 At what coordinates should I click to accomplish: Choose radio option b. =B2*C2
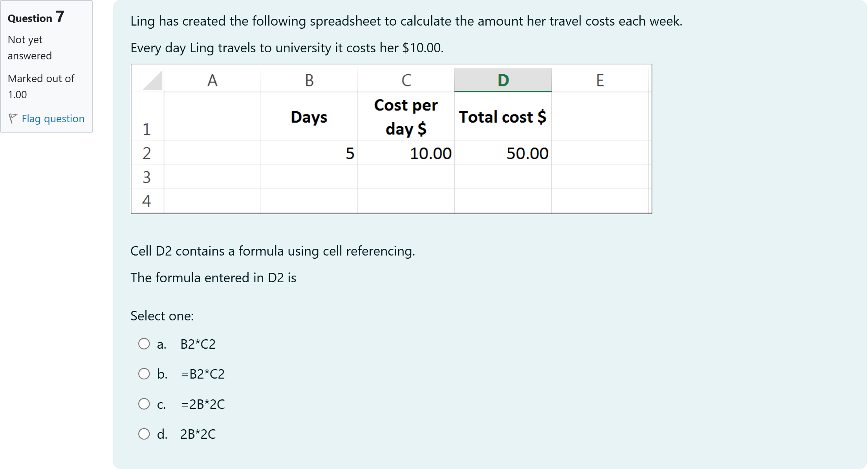pyautogui.click(x=144, y=374)
